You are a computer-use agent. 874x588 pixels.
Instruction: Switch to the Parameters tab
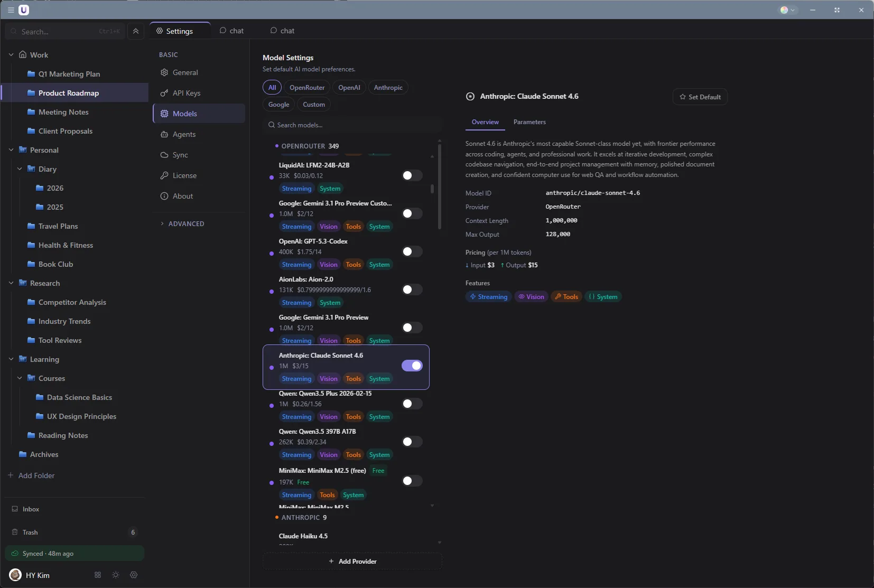[x=529, y=122]
